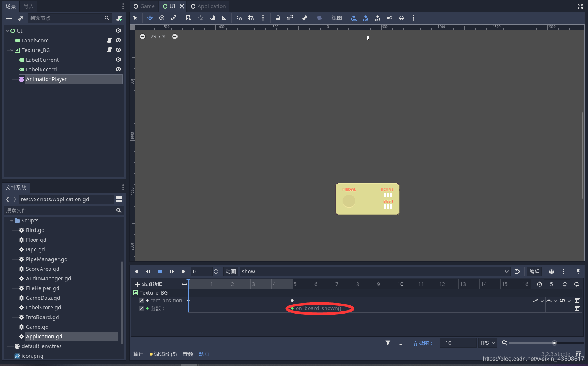Open the animation name dropdown
588x366 pixels.
tap(375, 272)
